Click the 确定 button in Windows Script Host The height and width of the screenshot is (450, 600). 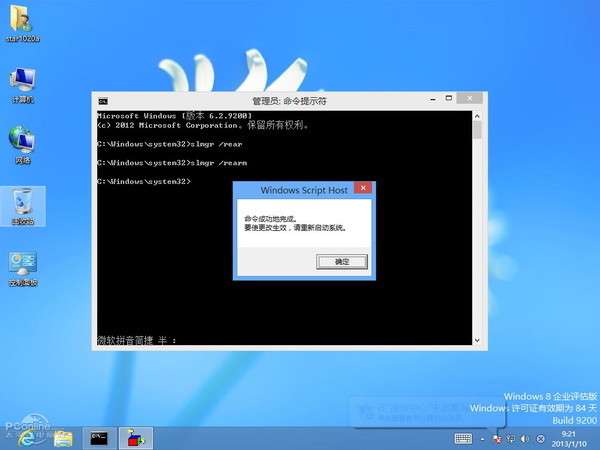click(342, 262)
